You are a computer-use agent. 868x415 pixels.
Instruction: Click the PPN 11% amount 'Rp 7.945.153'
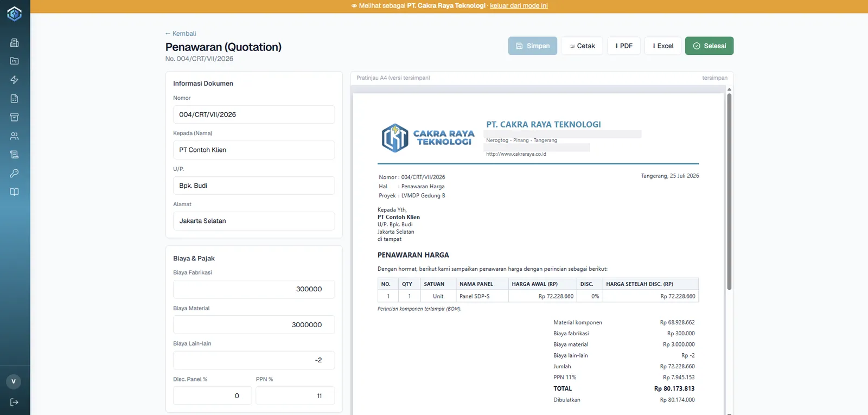[x=679, y=378]
